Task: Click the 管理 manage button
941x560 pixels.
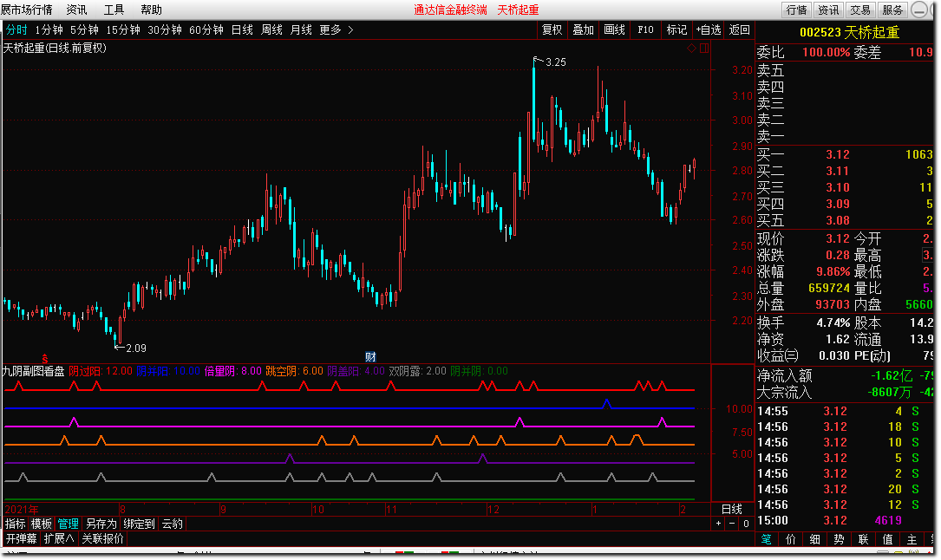Action: (x=68, y=524)
